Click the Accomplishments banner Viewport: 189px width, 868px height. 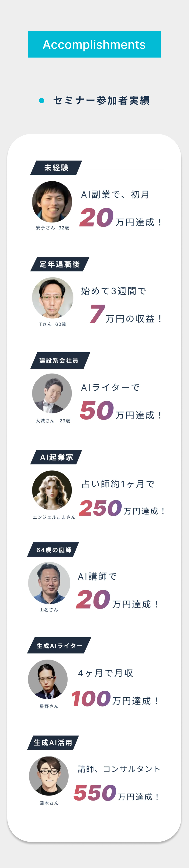pos(94,44)
